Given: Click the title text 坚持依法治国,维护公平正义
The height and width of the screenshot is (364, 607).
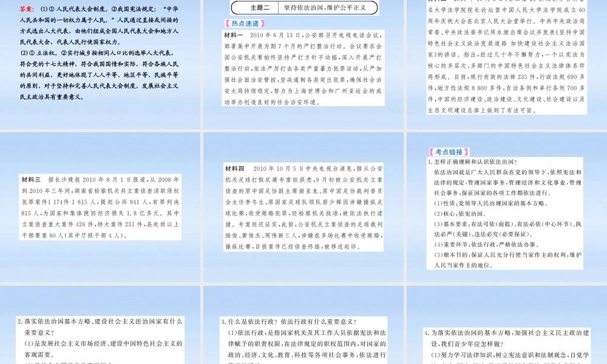Looking at the screenshot, I should (325, 8).
